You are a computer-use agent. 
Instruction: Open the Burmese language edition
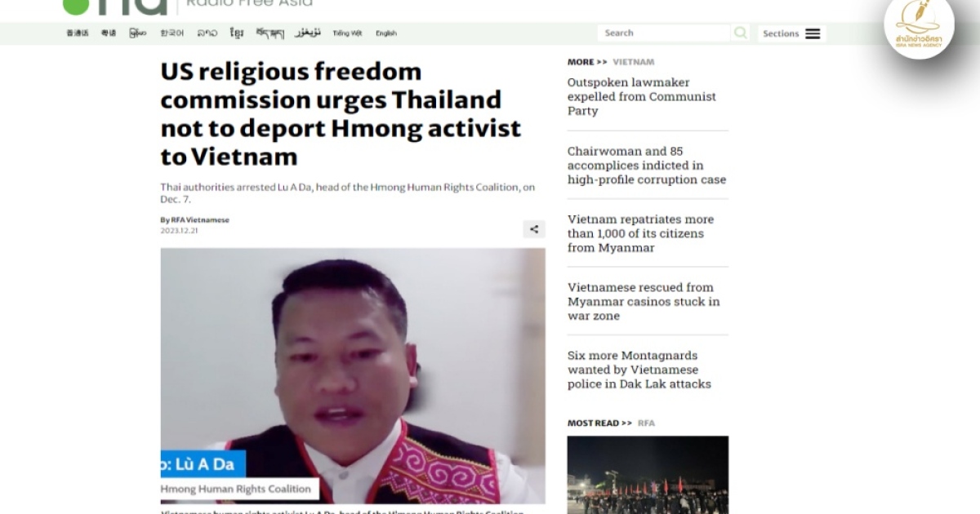click(138, 33)
